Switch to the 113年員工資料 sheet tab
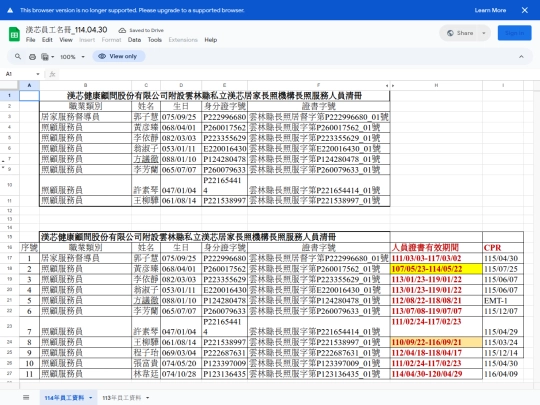Viewport: 540px width, 405px height. point(121,398)
